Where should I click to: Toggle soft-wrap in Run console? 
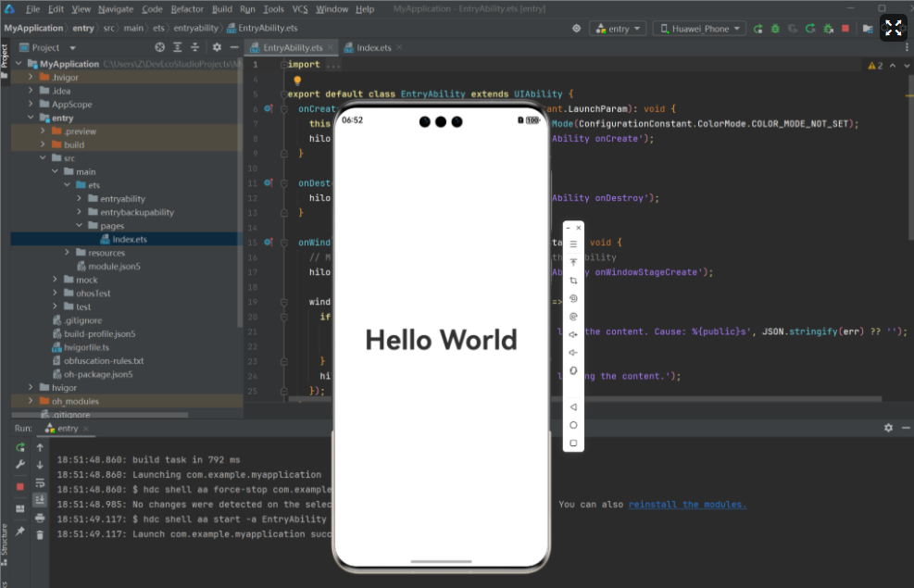(x=40, y=482)
